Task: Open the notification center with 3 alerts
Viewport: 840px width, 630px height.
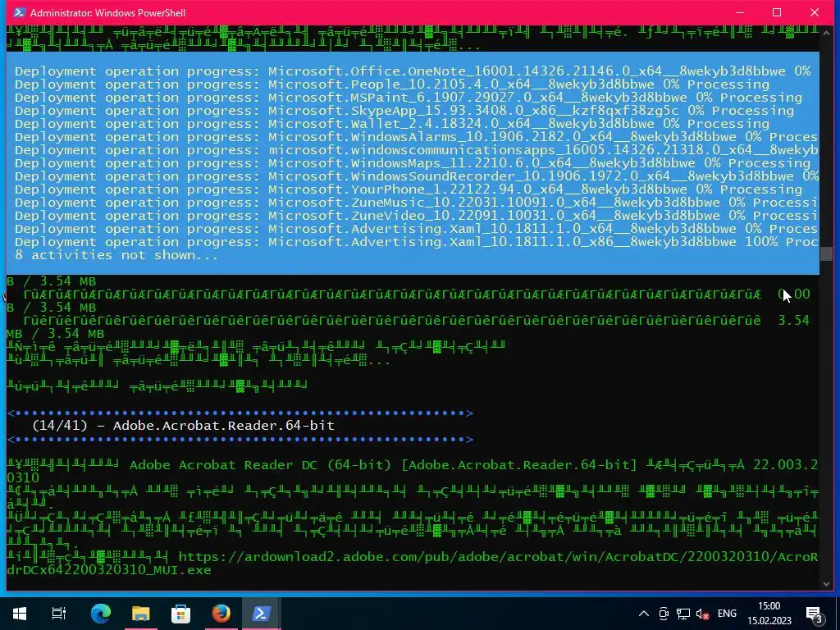Action: click(x=815, y=614)
